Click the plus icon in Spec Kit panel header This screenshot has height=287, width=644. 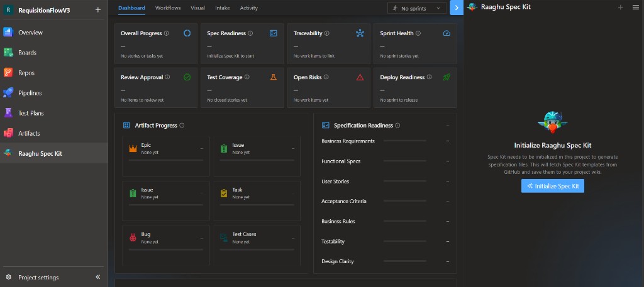pyautogui.click(x=621, y=7)
